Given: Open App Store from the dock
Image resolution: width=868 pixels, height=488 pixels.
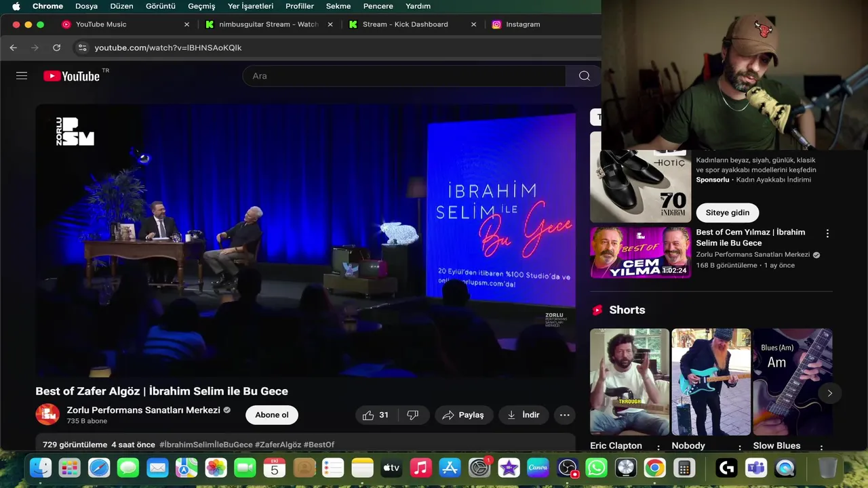Looking at the screenshot, I should [x=450, y=468].
